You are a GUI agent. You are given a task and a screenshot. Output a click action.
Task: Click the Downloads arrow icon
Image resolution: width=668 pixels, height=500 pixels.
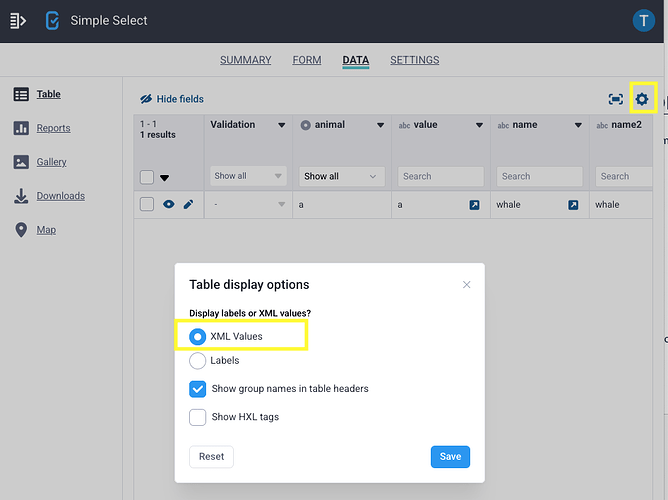pyautogui.click(x=21, y=196)
